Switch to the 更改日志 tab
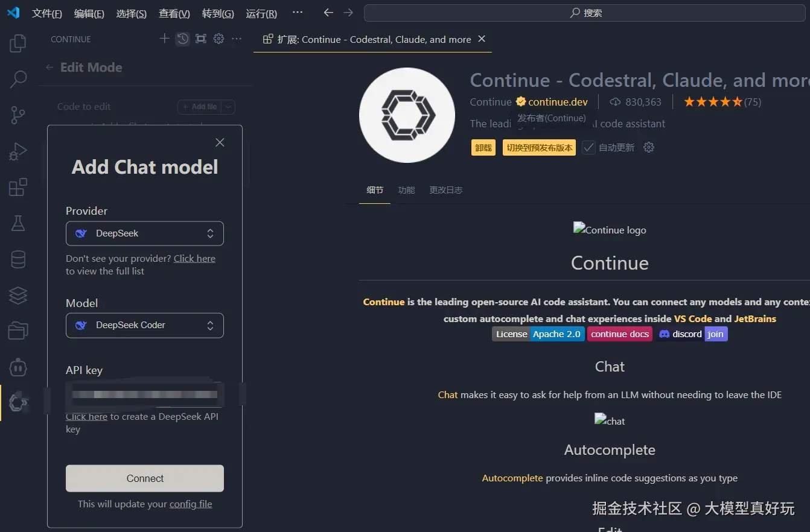Screen dimensions: 810x532 point(445,190)
